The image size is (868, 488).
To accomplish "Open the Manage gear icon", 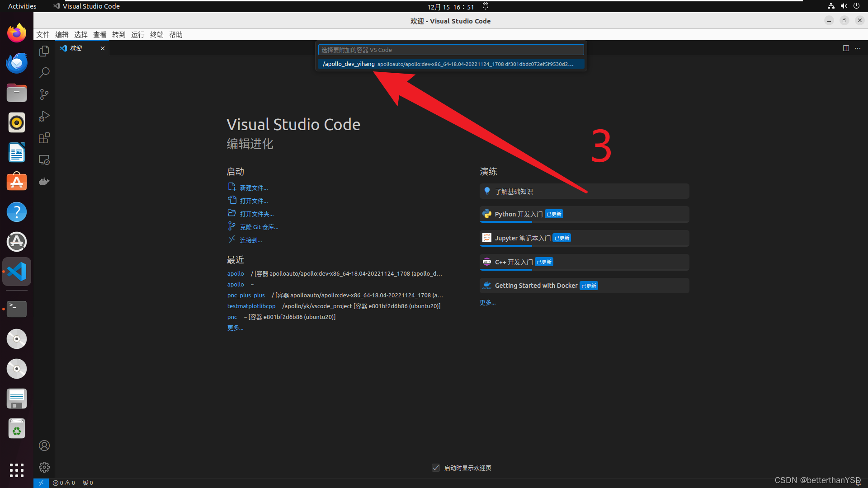I will 44,467.
